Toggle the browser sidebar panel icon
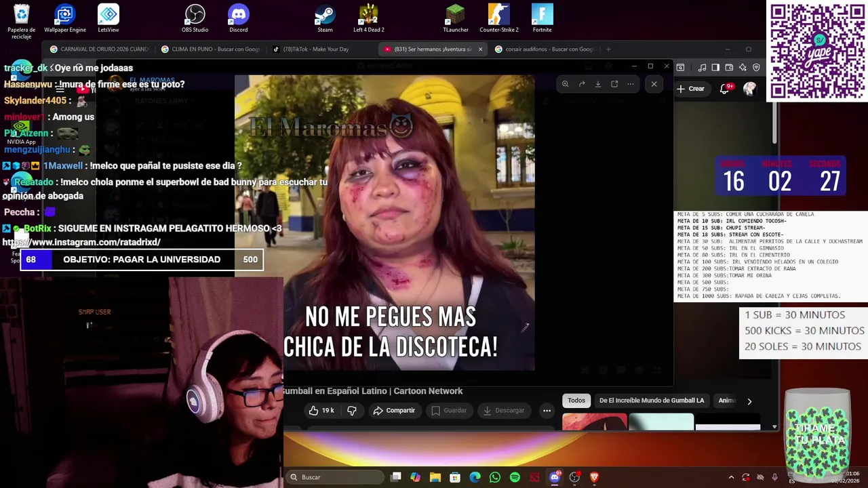This screenshot has width=868, height=488. (x=715, y=67)
